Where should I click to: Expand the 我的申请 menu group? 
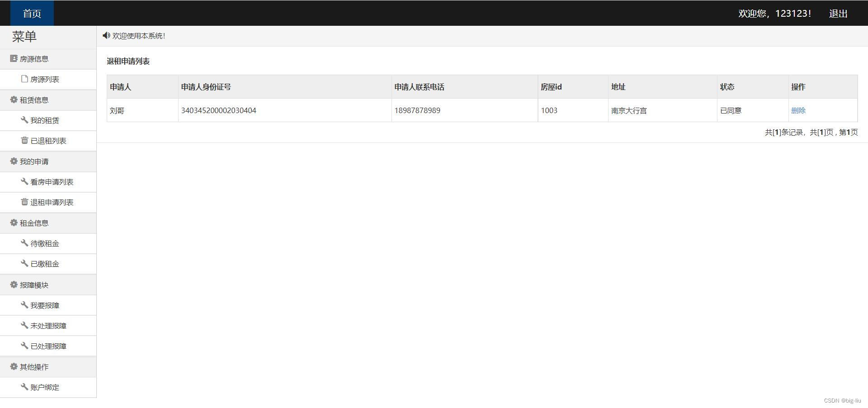click(34, 161)
